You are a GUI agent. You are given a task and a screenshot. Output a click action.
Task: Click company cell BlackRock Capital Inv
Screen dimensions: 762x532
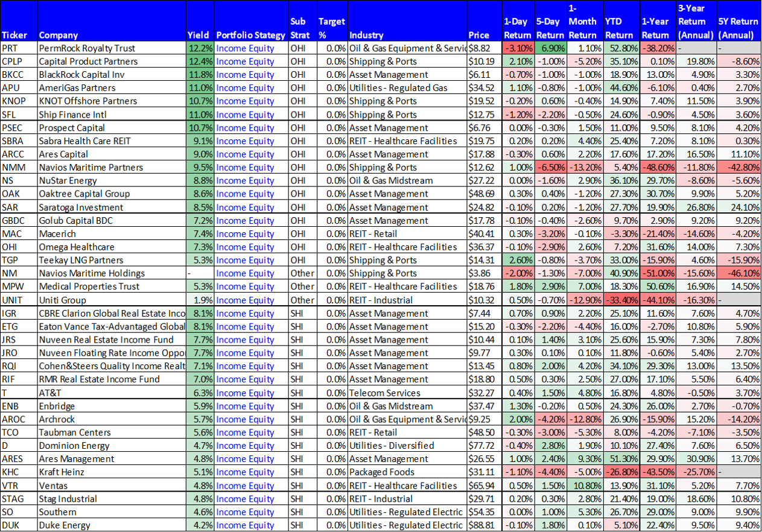click(x=112, y=75)
